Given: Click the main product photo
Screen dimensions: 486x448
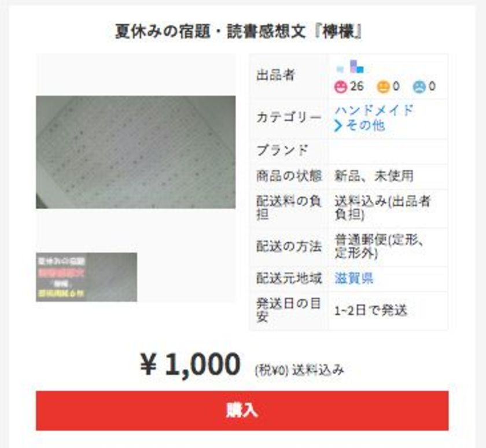Looking at the screenshot, I should tap(136, 152).
